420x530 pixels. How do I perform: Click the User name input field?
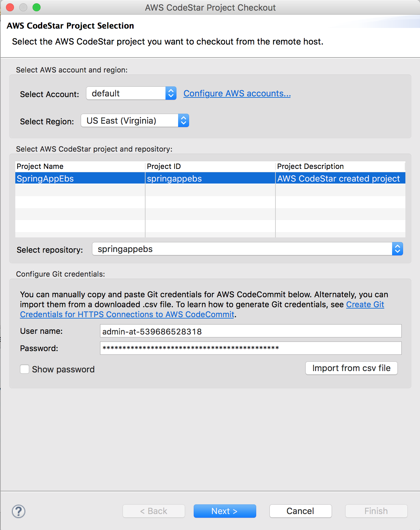[x=251, y=331]
